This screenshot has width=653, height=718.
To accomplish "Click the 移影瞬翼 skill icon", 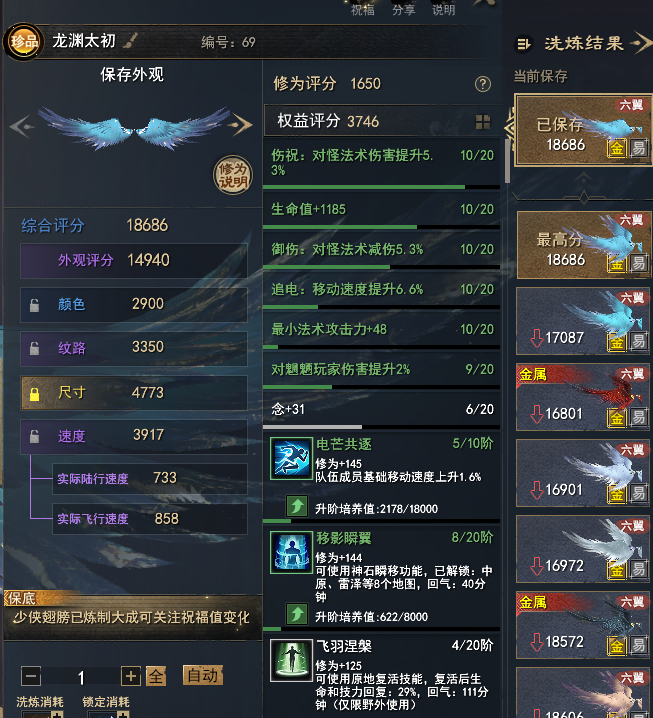I will pos(291,553).
